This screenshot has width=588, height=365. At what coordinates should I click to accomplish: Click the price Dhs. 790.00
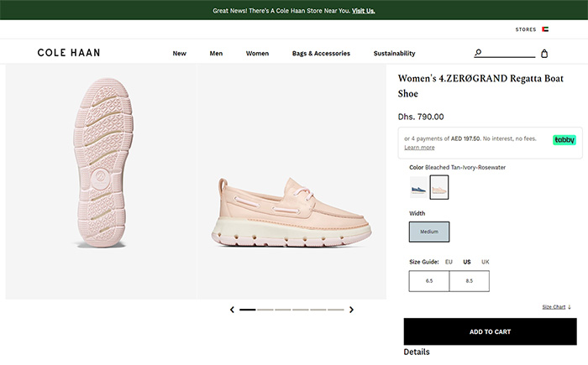pyautogui.click(x=421, y=117)
